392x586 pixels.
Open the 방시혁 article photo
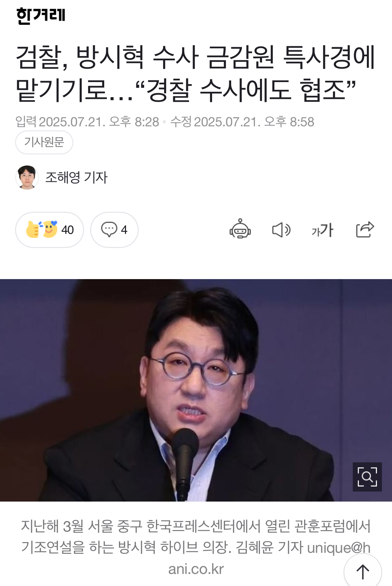pyautogui.click(x=196, y=390)
